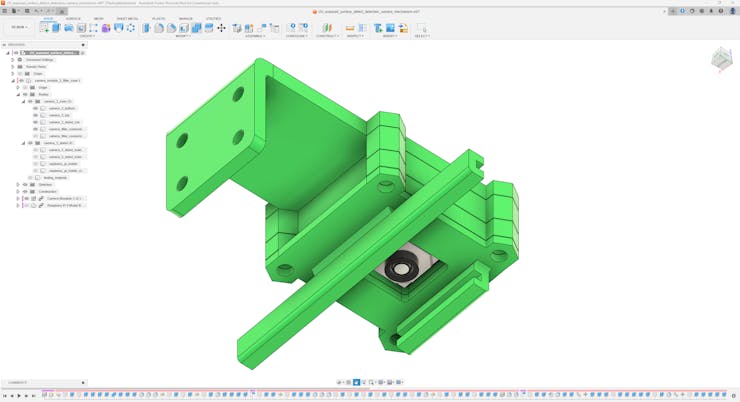Switch to the Mesh tab
740x402 pixels.
pos(98,18)
